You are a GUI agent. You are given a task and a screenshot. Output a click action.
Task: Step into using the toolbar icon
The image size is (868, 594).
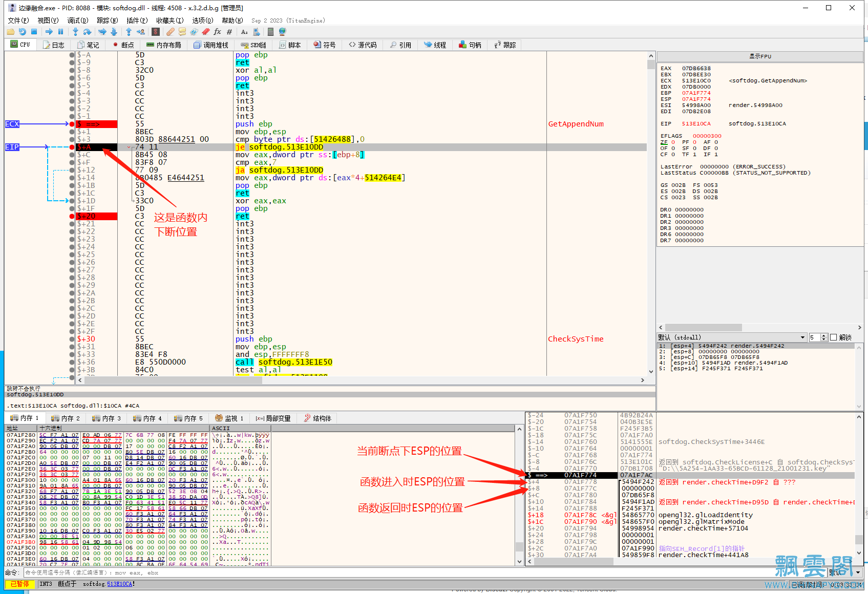click(75, 32)
